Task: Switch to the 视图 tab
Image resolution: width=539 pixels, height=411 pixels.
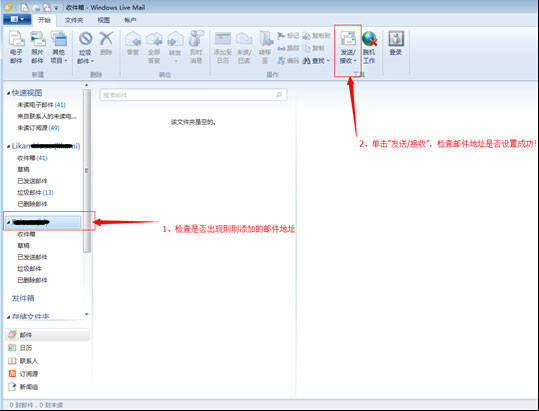Action: pyautogui.click(x=104, y=20)
